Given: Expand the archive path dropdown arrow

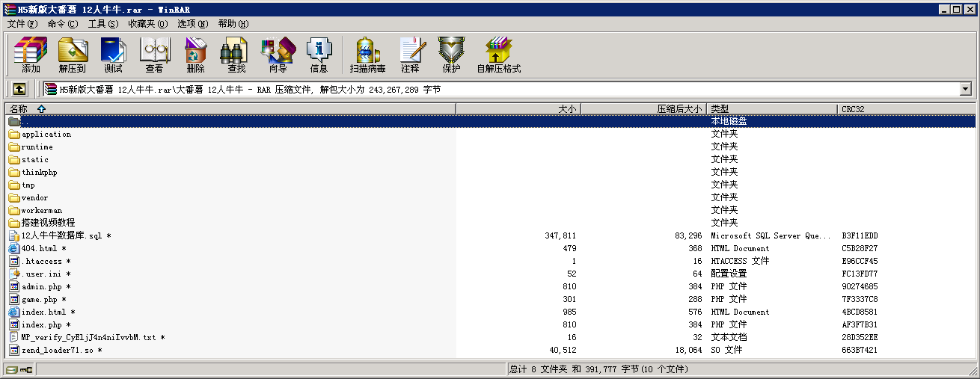Looking at the screenshot, I should tap(965, 90).
